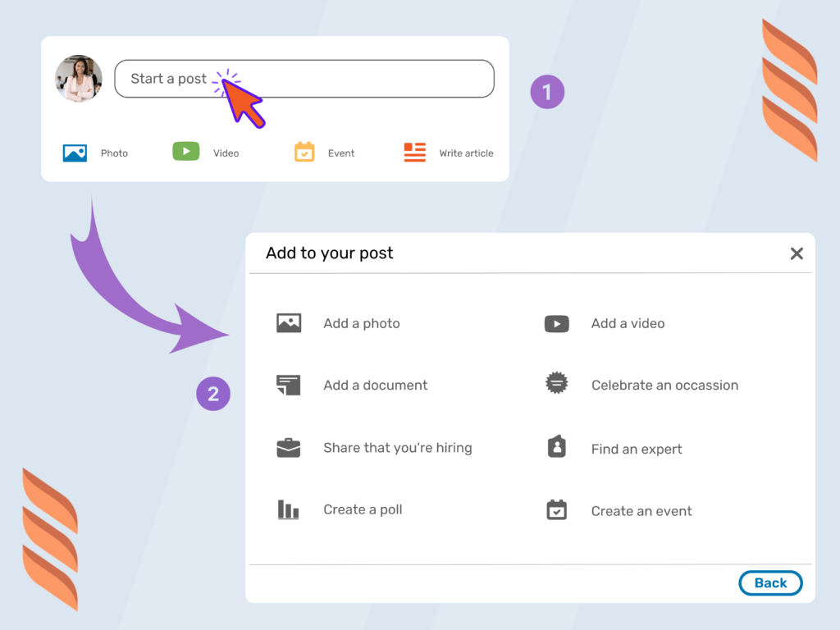840x630 pixels.
Task: Select the Add a photo icon
Action: pyautogui.click(x=289, y=323)
